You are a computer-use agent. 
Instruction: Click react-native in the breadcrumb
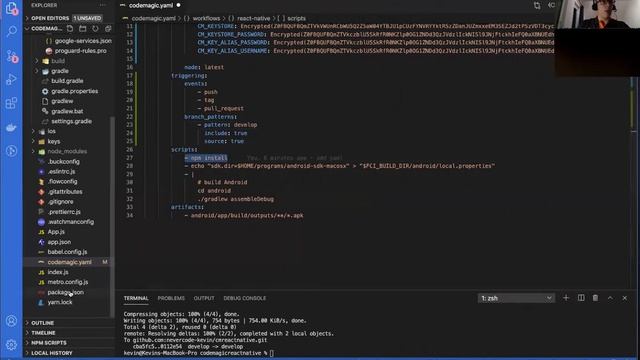253,18
